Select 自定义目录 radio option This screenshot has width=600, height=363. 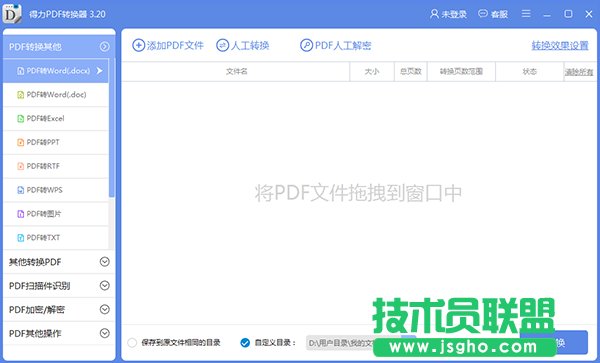[x=245, y=343]
